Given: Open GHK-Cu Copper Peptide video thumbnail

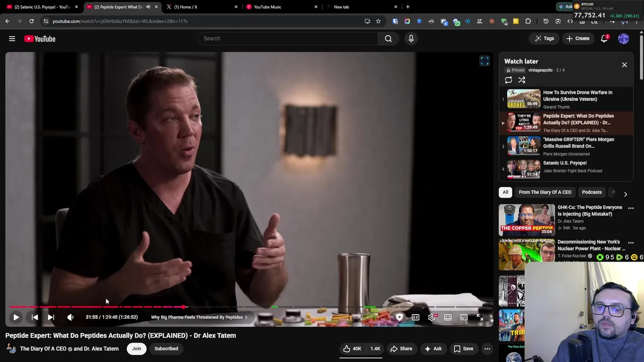Looking at the screenshot, I should click(x=527, y=220).
